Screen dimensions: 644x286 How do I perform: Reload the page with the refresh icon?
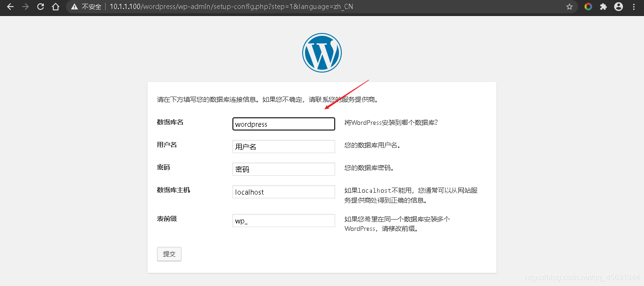(41, 7)
